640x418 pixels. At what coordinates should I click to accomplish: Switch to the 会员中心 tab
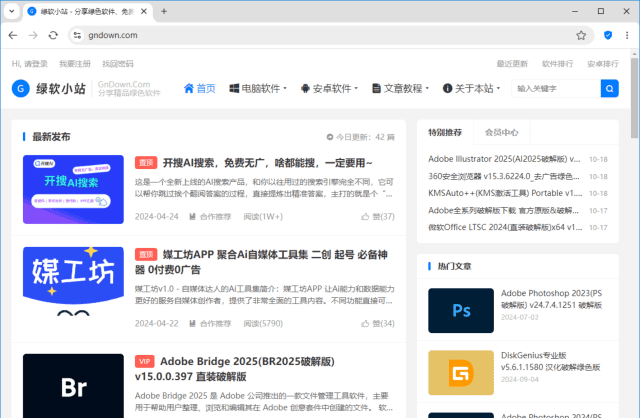(502, 132)
